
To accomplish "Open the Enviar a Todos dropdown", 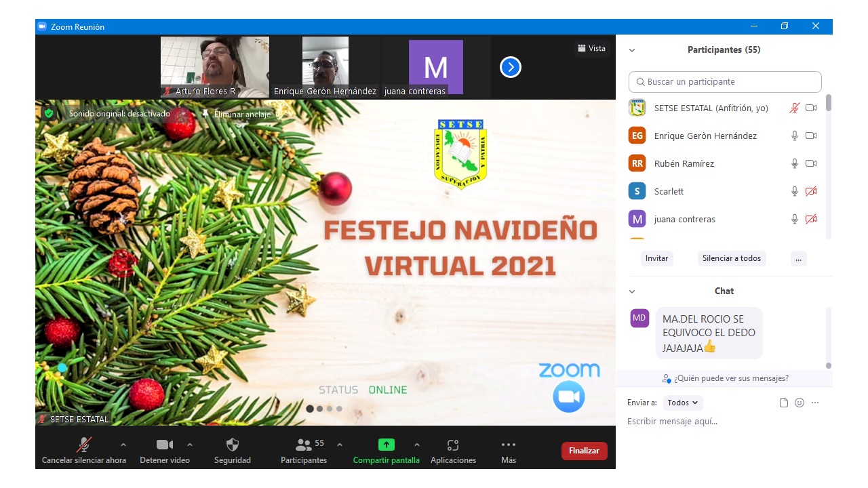I will click(x=683, y=403).
